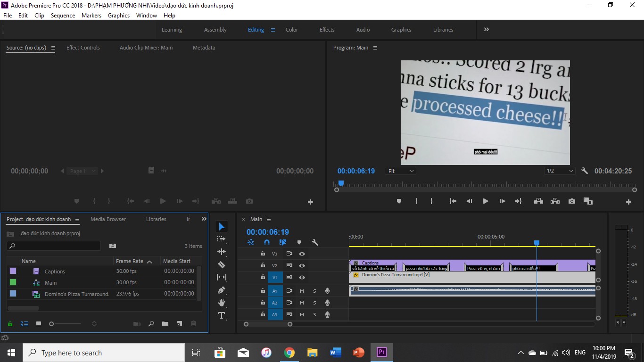
Task: Show more workspaces with the chevron
Action: point(486,29)
